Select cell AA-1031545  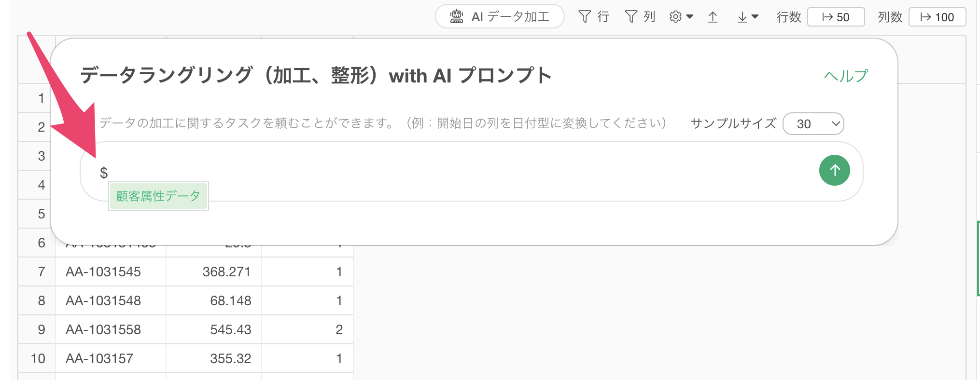tap(111, 271)
